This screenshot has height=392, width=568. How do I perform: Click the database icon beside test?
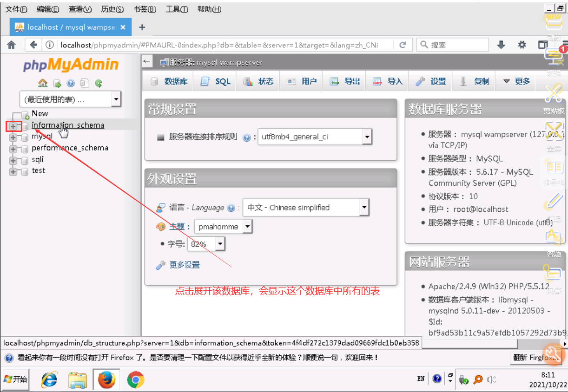tap(25, 171)
